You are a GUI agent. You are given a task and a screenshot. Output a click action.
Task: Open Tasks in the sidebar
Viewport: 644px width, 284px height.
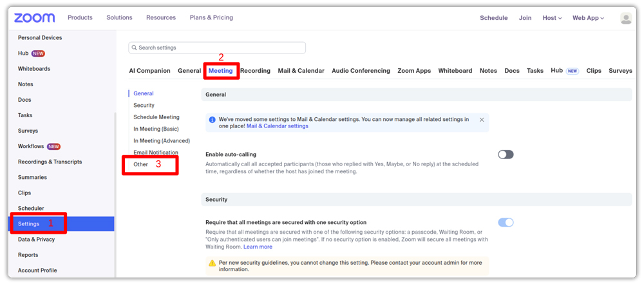25,115
